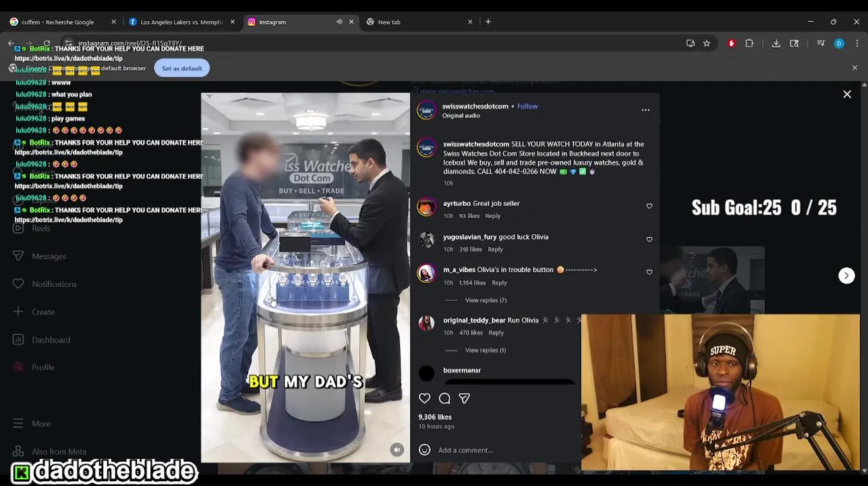
Task: Reply to original_teddy_bear's comment
Action: pos(496,333)
